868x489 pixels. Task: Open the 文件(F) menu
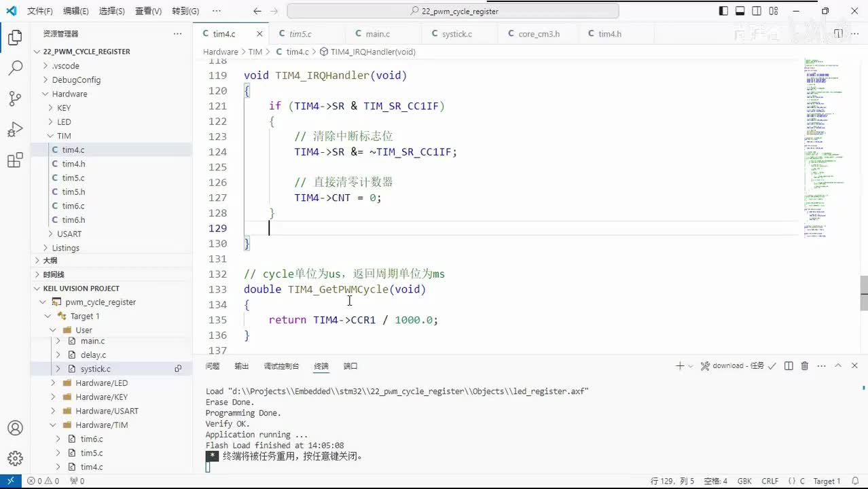click(x=40, y=11)
